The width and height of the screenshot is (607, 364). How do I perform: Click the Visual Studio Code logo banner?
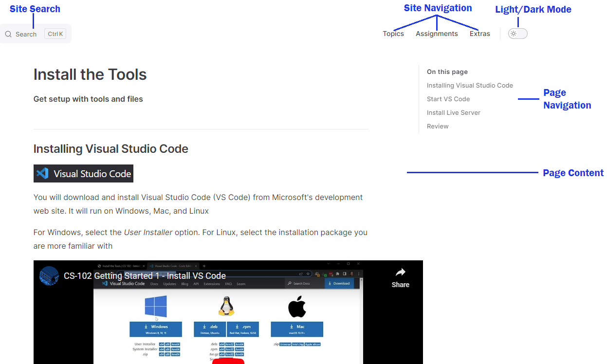tap(83, 173)
